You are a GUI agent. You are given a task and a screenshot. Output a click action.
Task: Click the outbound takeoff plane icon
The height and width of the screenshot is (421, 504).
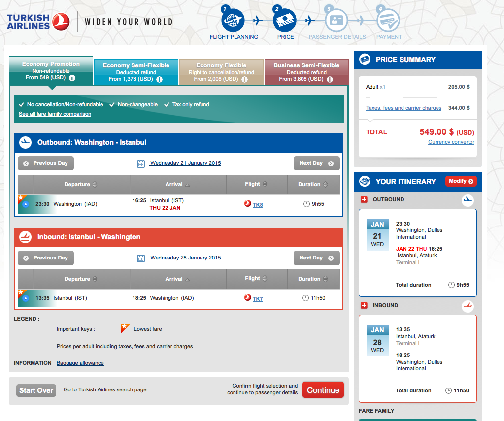26,142
